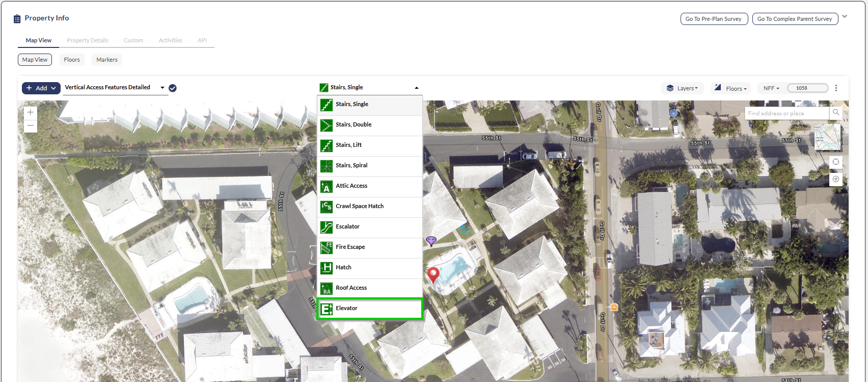Select Fire Escape in the dropdown list

click(x=370, y=247)
